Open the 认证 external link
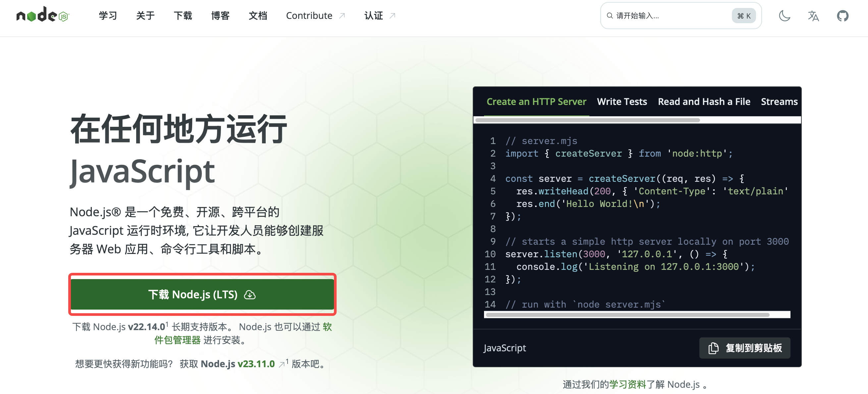Screen dimensions: 868x394 tap(380, 16)
